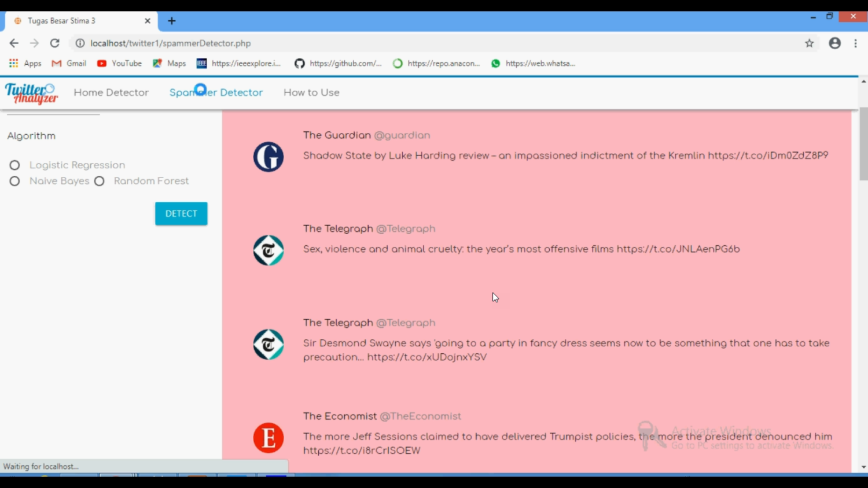Open the GitHub bookmark link

[338, 64]
